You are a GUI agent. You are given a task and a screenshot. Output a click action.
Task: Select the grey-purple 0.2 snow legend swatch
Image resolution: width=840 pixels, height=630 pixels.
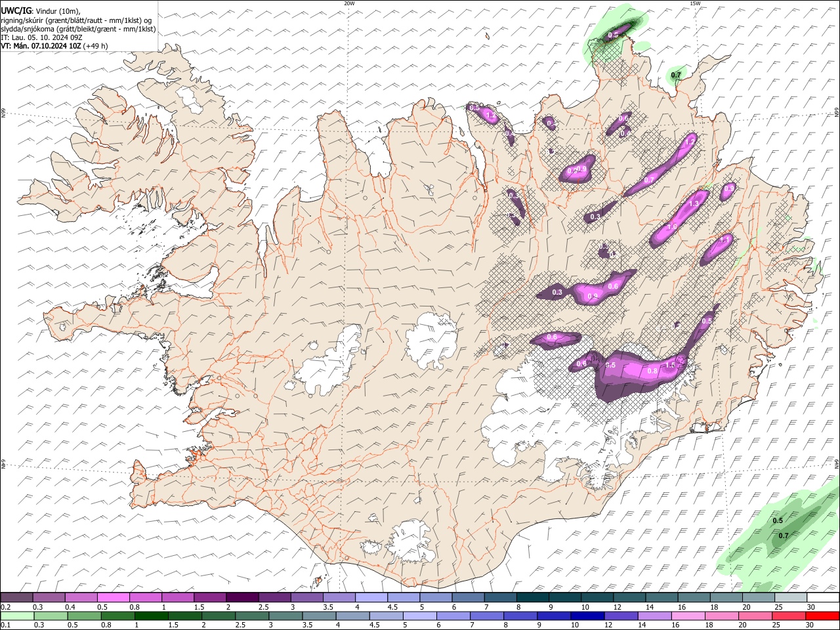tap(16, 598)
